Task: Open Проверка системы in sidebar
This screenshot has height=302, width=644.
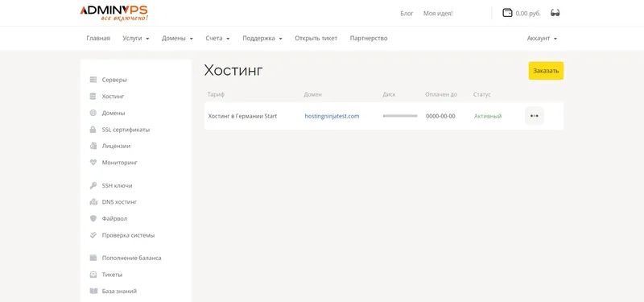Action: pyautogui.click(x=128, y=235)
